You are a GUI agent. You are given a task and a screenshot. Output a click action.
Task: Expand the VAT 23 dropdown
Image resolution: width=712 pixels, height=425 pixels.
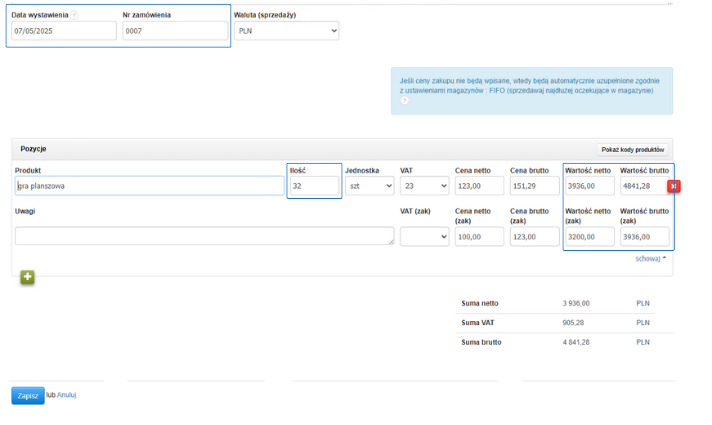click(x=424, y=186)
